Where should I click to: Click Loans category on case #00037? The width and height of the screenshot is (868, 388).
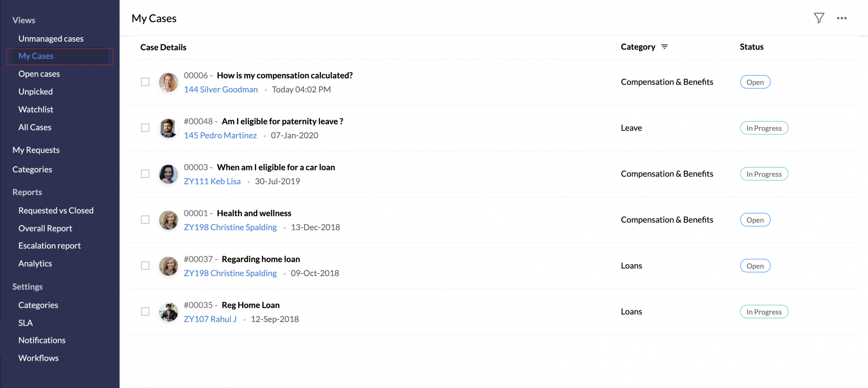tap(631, 266)
